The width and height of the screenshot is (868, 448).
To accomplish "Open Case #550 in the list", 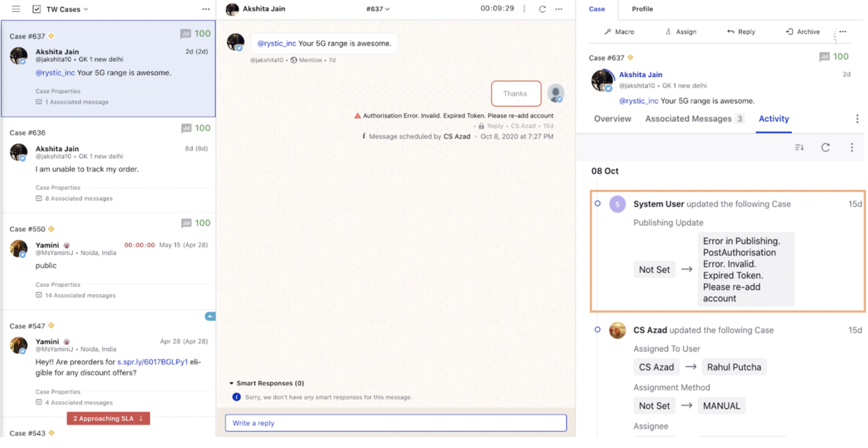I will (x=108, y=262).
